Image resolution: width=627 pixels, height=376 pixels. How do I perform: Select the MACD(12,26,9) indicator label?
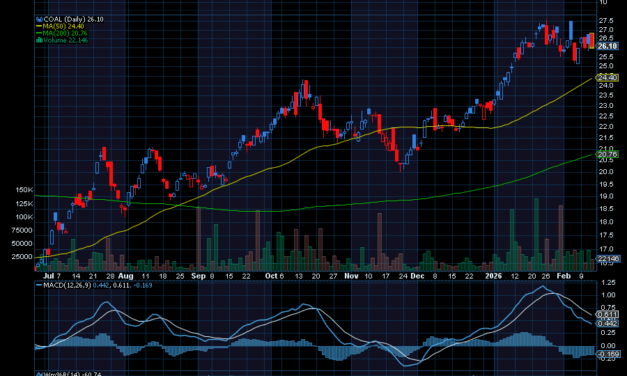[x=67, y=285]
